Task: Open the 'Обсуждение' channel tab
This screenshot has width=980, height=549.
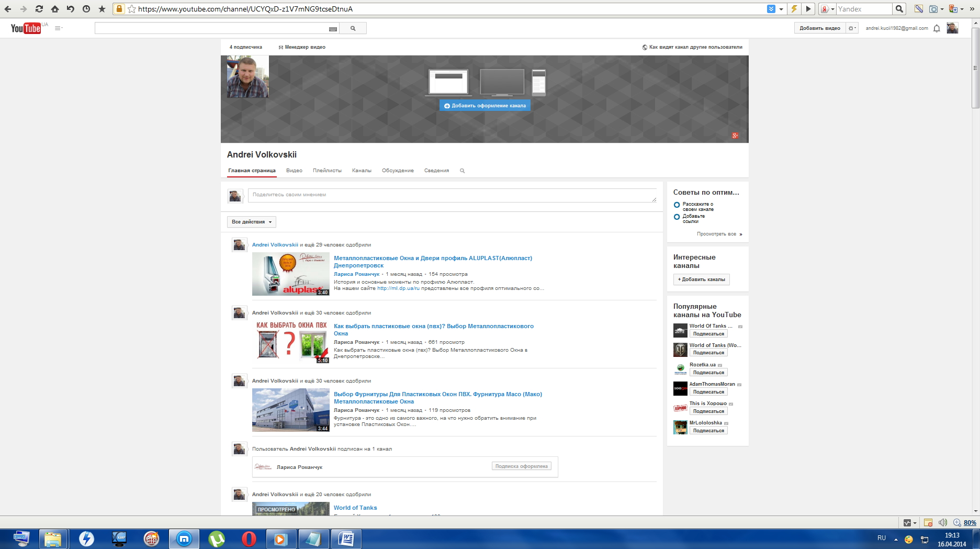Action: (398, 171)
